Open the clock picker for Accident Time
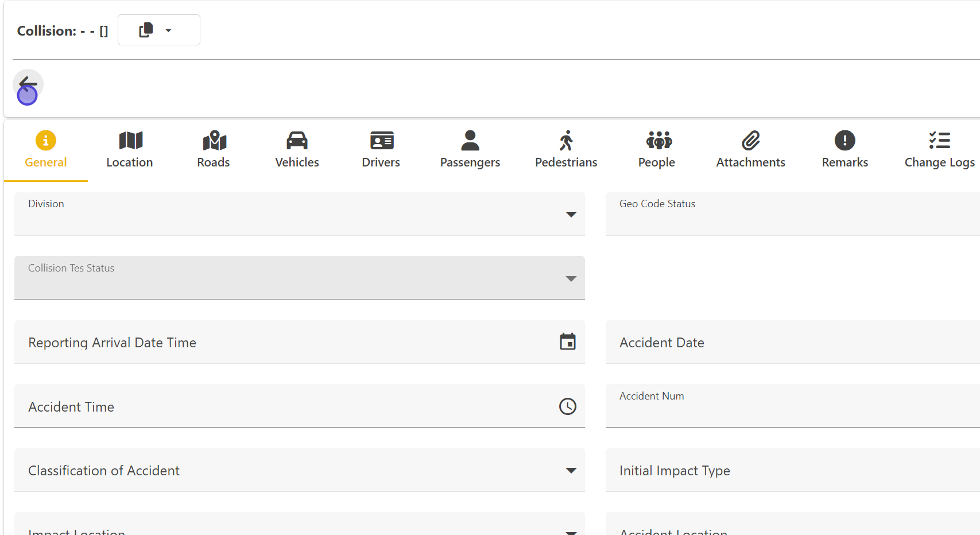The width and height of the screenshot is (980, 535). [567, 406]
